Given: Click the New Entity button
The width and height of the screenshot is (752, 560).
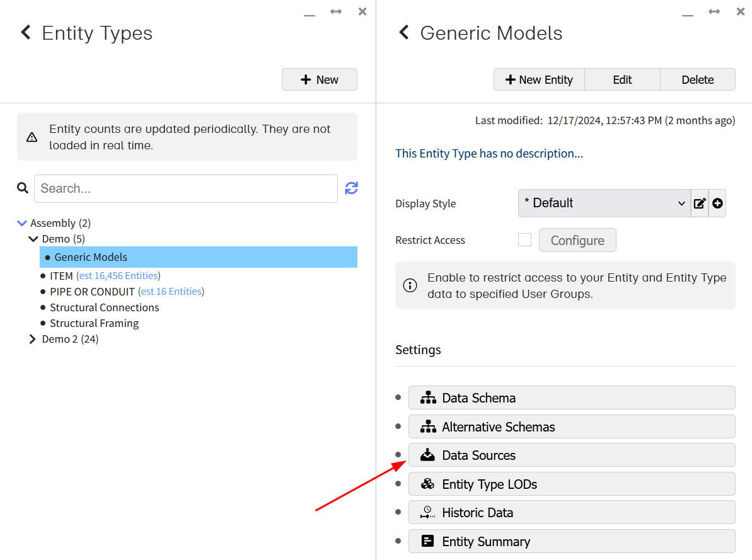Looking at the screenshot, I should (x=539, y=79).
